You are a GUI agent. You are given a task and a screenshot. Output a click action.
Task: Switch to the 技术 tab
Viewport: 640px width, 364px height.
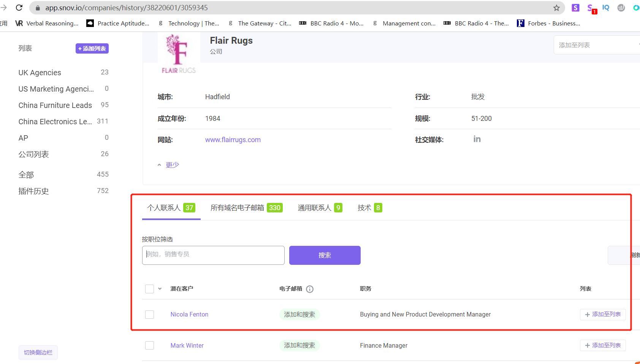pyautogui.click(x=370, y=208)
